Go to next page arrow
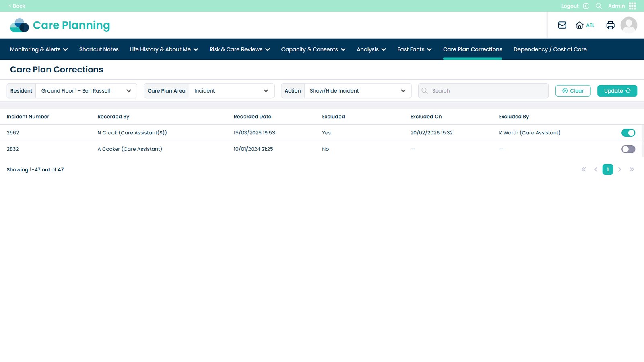 pyautogui.click(x=619, y=169)
